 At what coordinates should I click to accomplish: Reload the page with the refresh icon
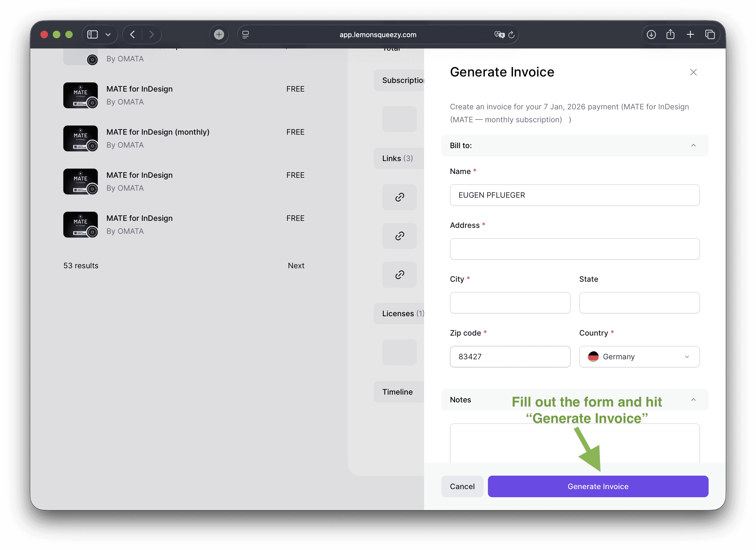(511, 34)
